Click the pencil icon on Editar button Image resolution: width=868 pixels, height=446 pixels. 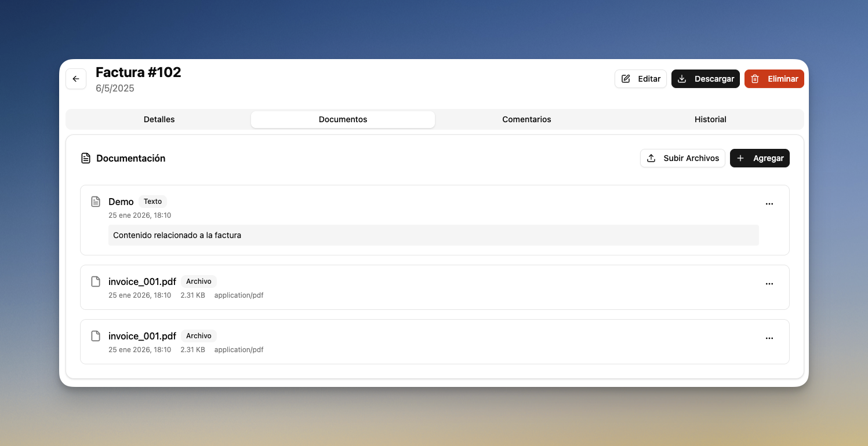(626, 78)
